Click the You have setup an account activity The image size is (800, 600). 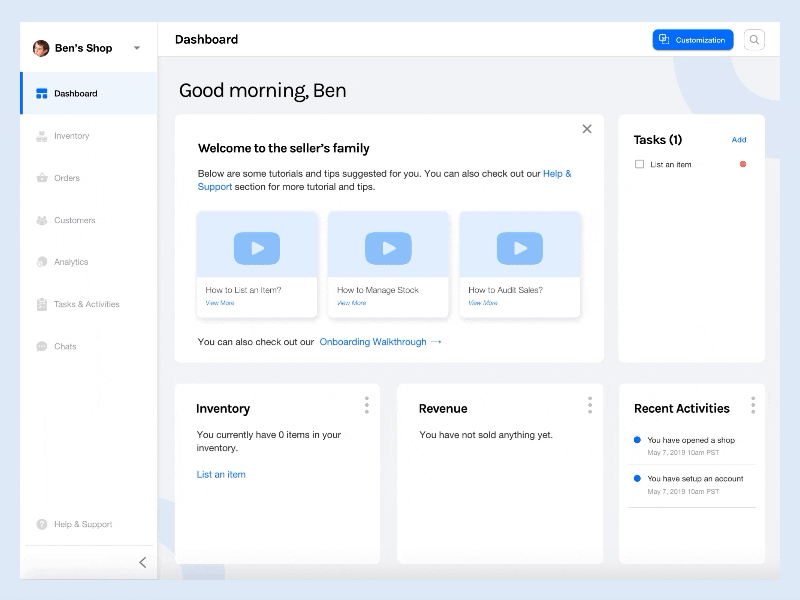click(x=695, y=479)
